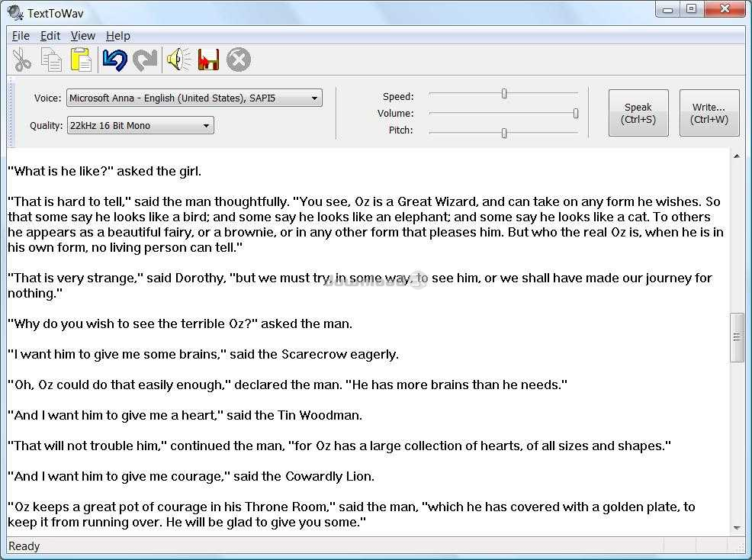Close the TextToWav window
Screen dimensions: 752x560
(725, 9)
